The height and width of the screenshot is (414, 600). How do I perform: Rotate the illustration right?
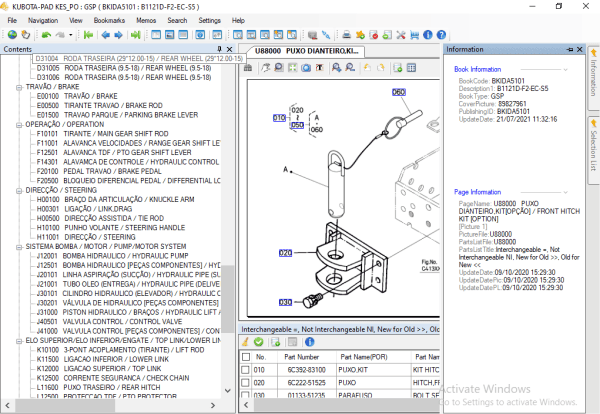[380, 68]
